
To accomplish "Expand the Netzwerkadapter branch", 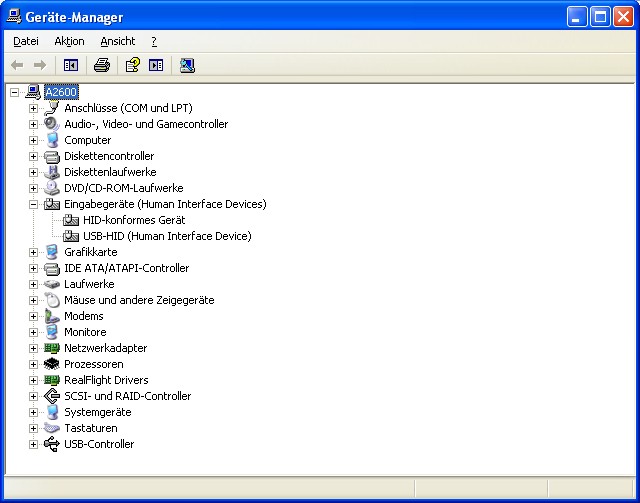I will click(x=33, y=348).
